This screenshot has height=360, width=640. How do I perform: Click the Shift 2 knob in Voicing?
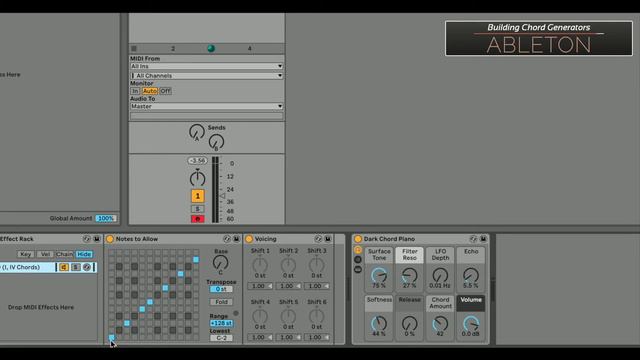point(288,265)
